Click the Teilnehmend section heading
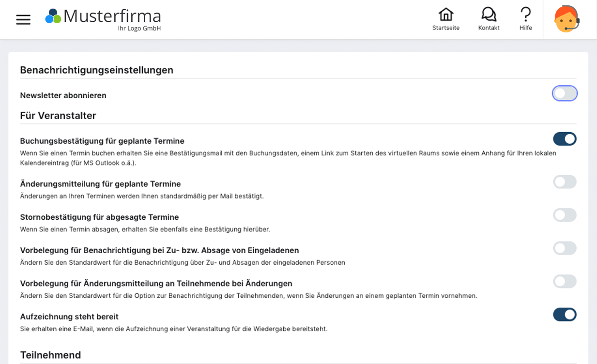Viewport: 597px width, 364px height. pos(50,355)
